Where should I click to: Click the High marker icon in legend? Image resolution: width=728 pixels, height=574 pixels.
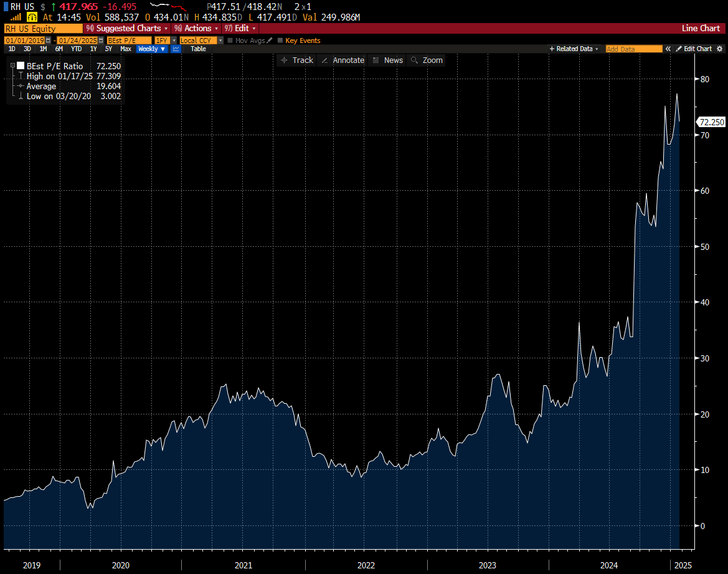(x=21, y=76)
